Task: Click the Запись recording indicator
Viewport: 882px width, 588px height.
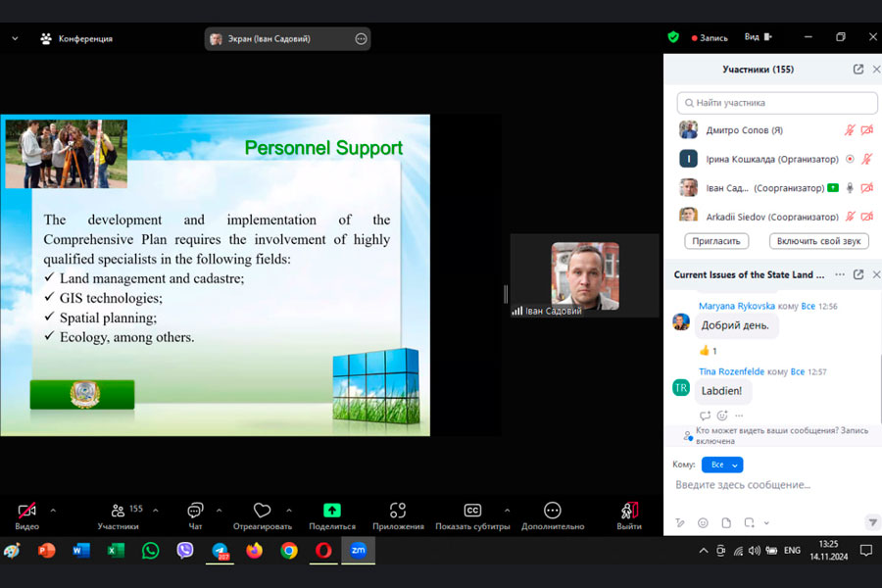Action: click(x=710, y=37)
